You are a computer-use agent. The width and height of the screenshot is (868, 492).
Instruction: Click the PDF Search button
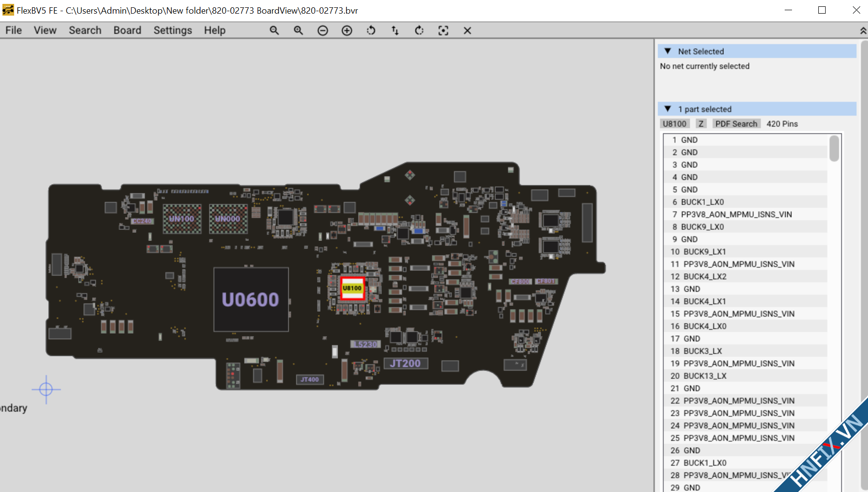736,124
